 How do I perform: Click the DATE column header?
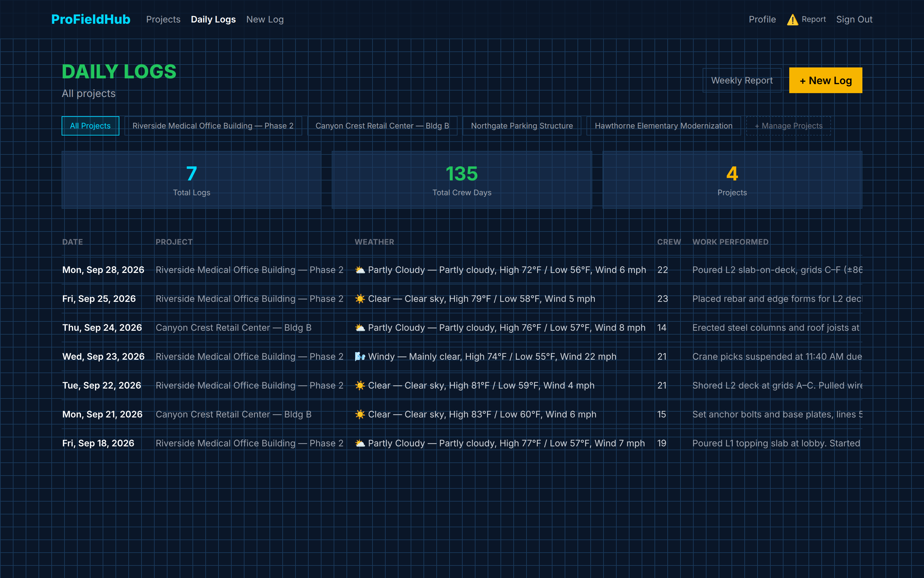[73, 242]
